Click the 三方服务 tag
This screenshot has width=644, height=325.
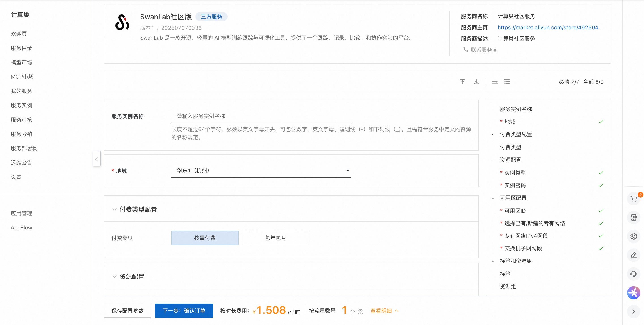click(211, 17)
